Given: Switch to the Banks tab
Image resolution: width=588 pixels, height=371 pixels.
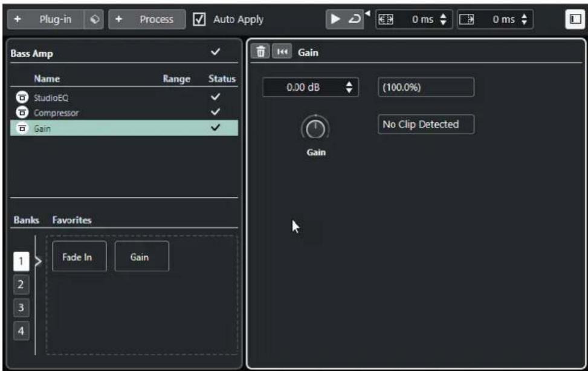Looking at the screenshot, I should pyautogui.click(x=26, y=220).
